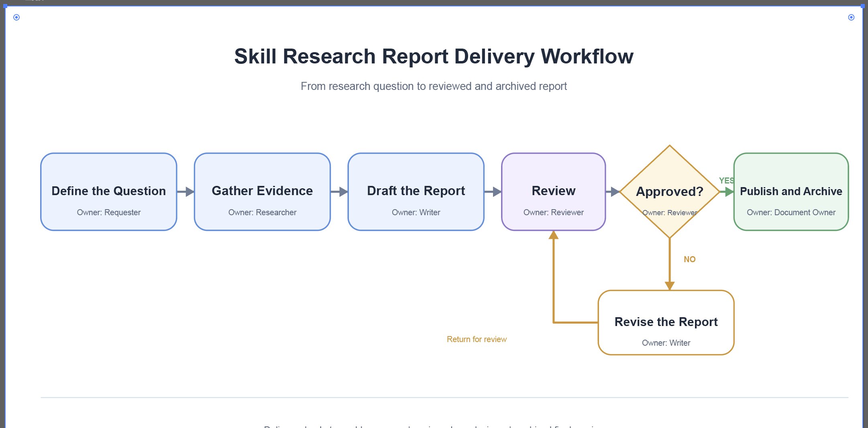Select the Draft the Report box

416,192
